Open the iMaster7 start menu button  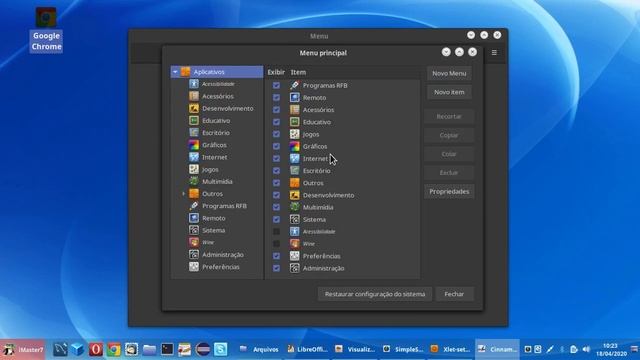tap(23, 349)
